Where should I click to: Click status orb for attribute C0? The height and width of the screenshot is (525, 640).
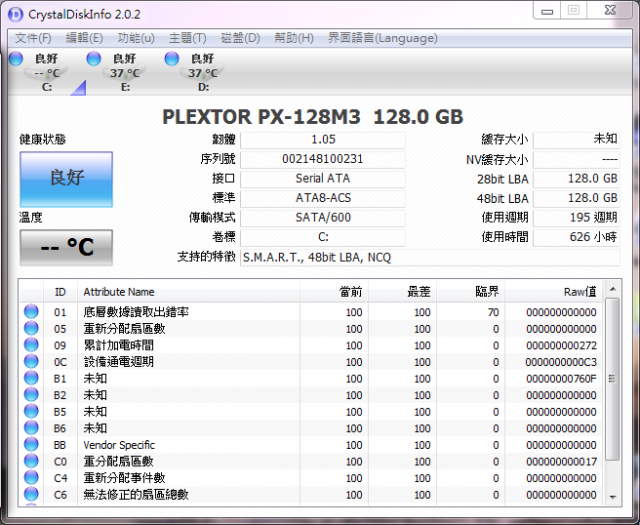31,461
